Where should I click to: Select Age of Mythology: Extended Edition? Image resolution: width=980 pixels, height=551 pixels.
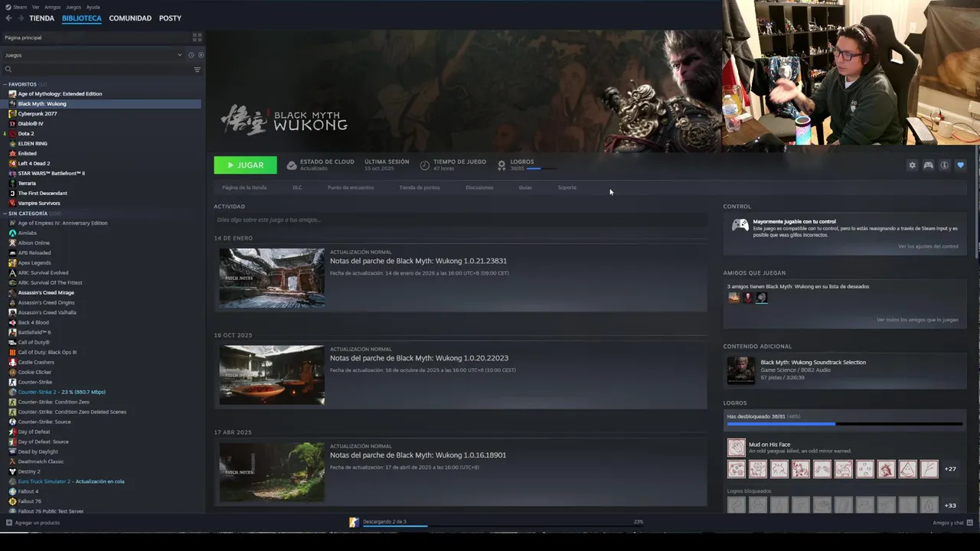(60, 94)
